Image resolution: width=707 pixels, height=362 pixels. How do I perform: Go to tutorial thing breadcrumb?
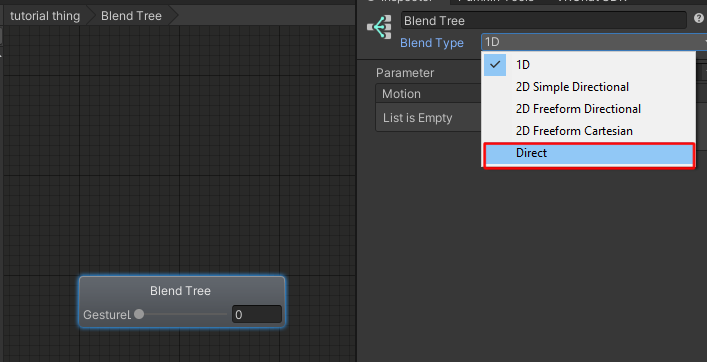[x=45, y=16]
